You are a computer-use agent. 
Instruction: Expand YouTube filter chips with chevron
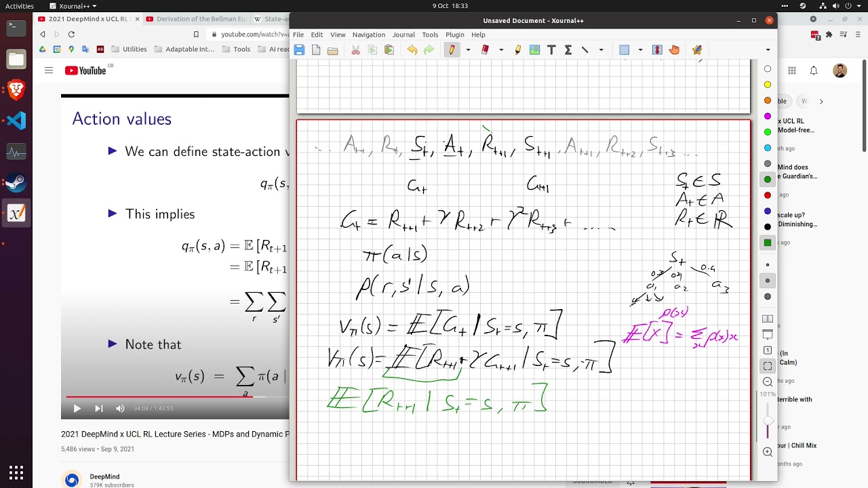point(821,101)
